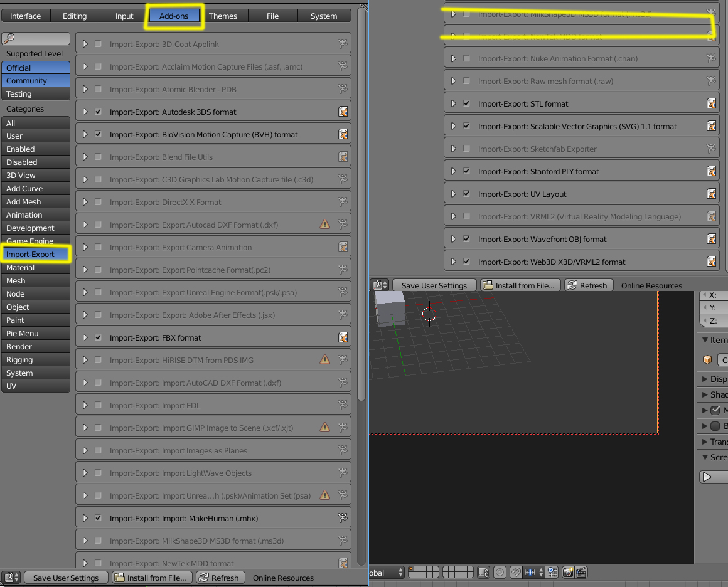
Task: Enable the DirectX X Format add-on checkbox
Action: pyautogui.click(x=98, y=203)
